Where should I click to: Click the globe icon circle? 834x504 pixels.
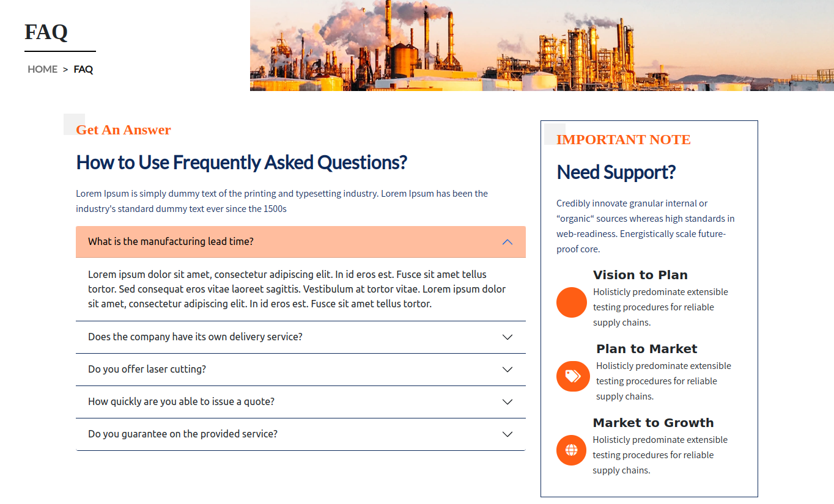pos(572,450)
